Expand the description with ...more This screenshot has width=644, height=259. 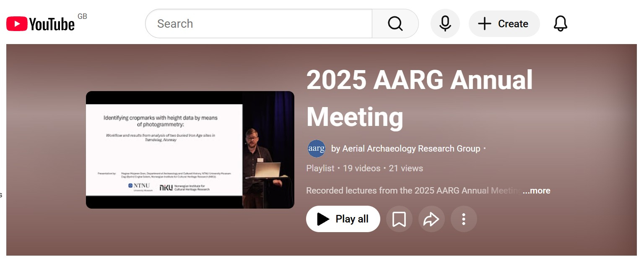click(x=536, y=191)
